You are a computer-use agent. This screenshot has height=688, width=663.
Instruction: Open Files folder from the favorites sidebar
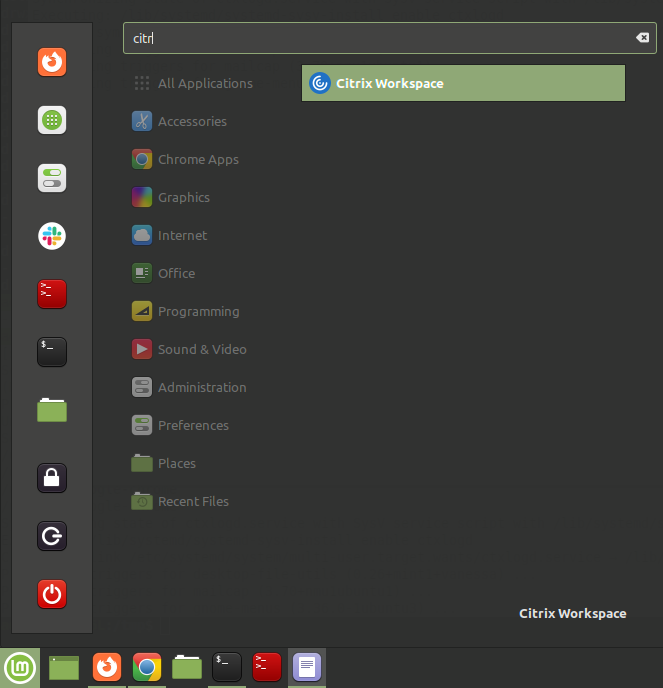click(x=52, y=410)
